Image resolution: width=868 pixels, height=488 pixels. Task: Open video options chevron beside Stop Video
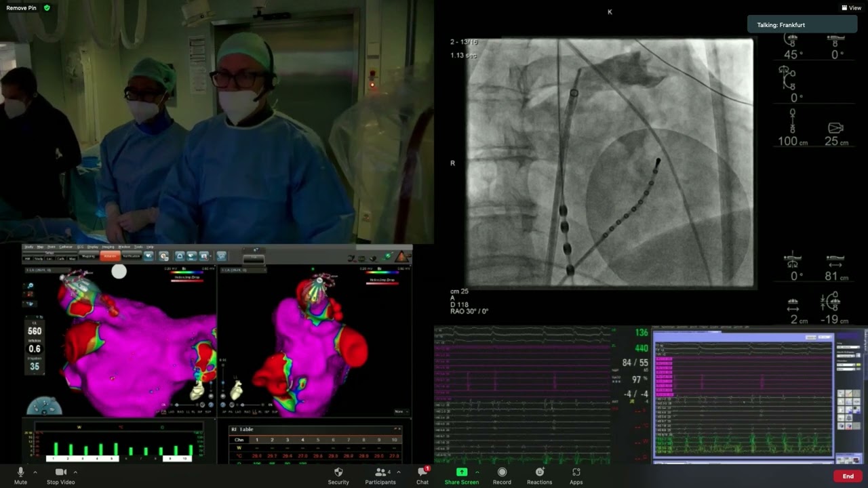[75, 472]
